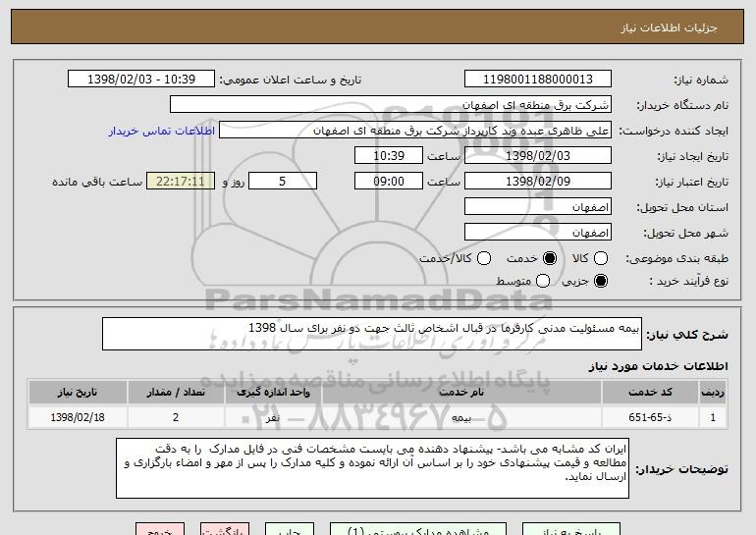The width and height of the screenshot is (756, 535).
Task: Click the need number field 1198001188000013
Action: click(538, 80)
